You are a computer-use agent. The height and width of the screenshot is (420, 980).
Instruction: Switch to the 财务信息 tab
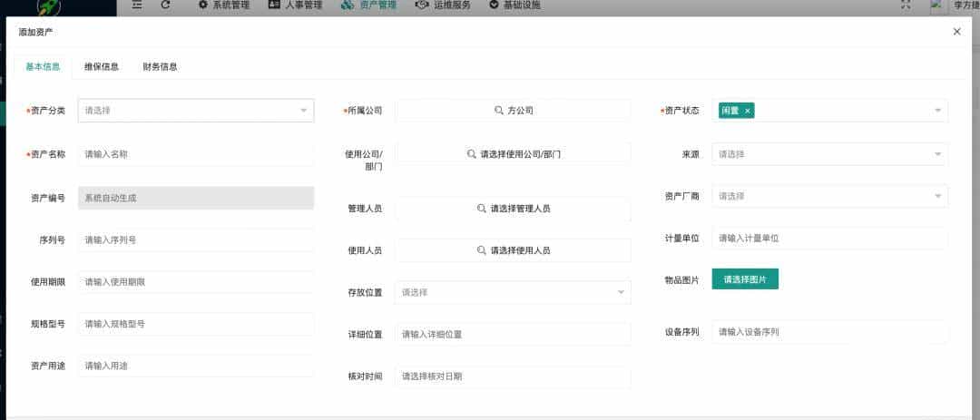tap(160, 67)
